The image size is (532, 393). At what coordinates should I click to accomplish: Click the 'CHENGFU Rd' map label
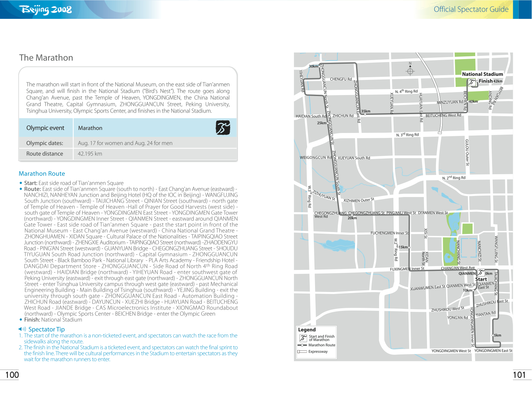pos(341,79)
